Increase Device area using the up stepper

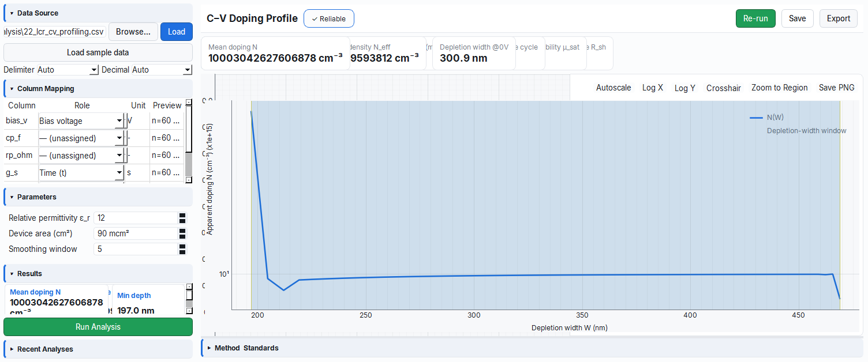coord(182,231)
